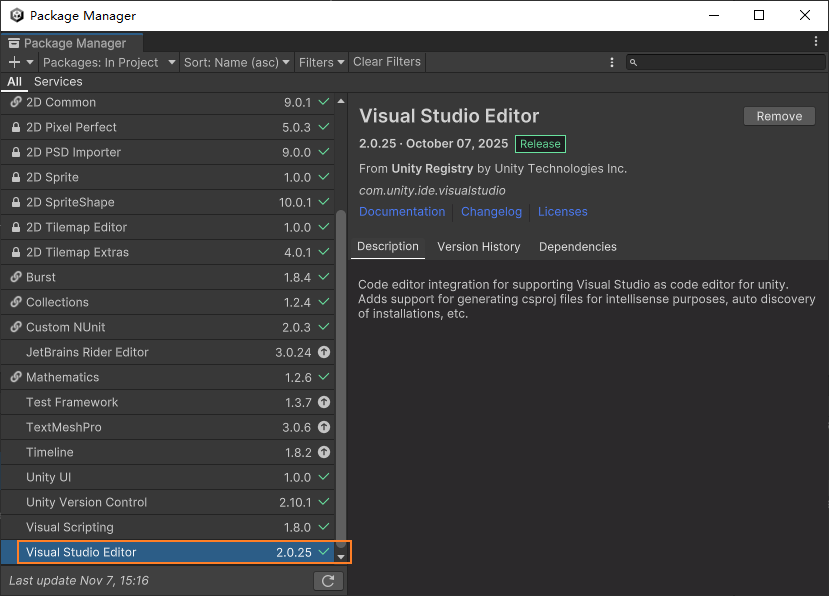The height and width of the screenshot is (596, 829).
Task: Open the add-package dropdown arrow beside the plus
Action: [x=30, y=62]
